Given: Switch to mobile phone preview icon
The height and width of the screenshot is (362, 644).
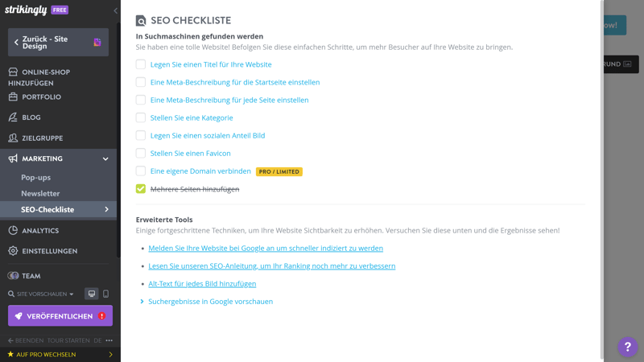Looking at the screenshot, I should (x=105, y=294).
